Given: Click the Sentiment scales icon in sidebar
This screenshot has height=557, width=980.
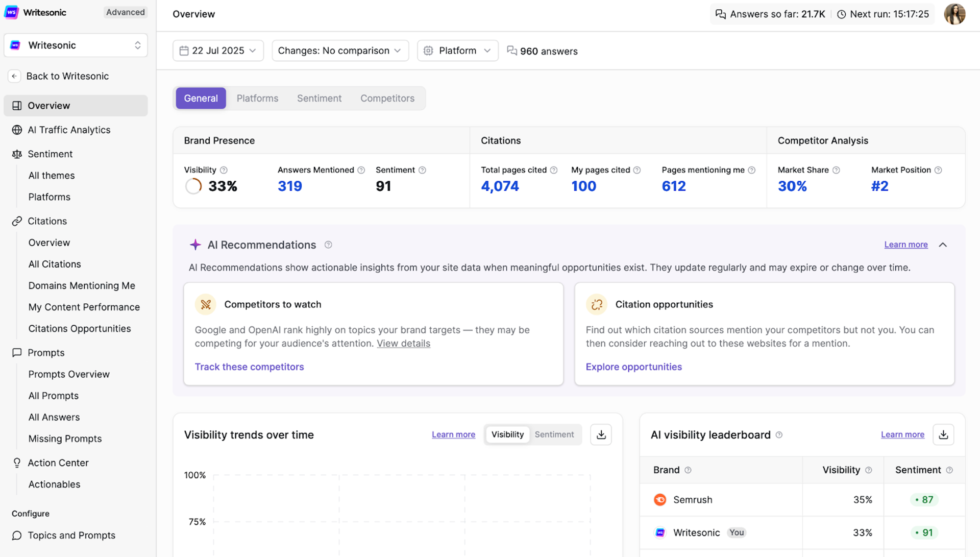Looking at the screenshot, I should pyautogui.click(x=17, y=154).
